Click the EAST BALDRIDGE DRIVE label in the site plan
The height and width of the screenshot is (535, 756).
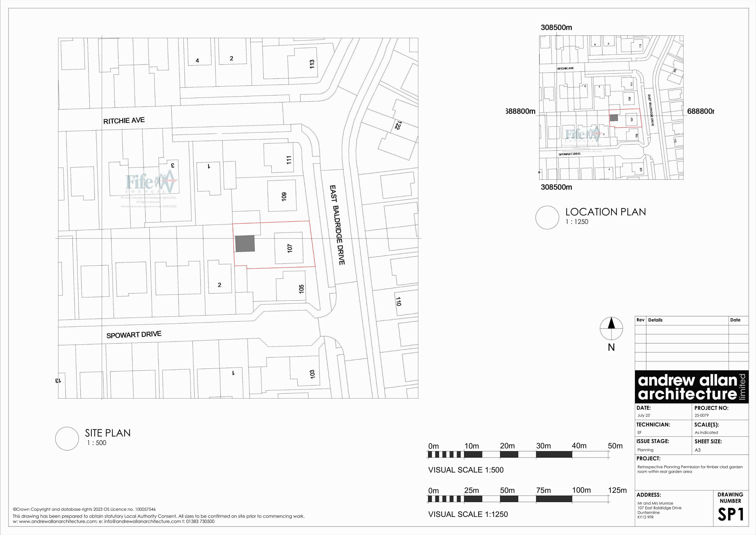pyautogui.click(x=338, y=225)
